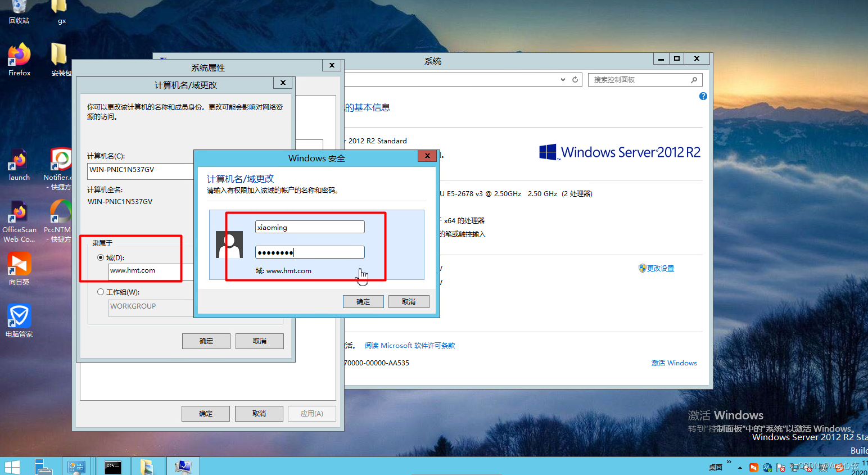Close the 系统属性 dialog
The height and width of the screenshot is (475, 868).
click(x=332, y=65)
